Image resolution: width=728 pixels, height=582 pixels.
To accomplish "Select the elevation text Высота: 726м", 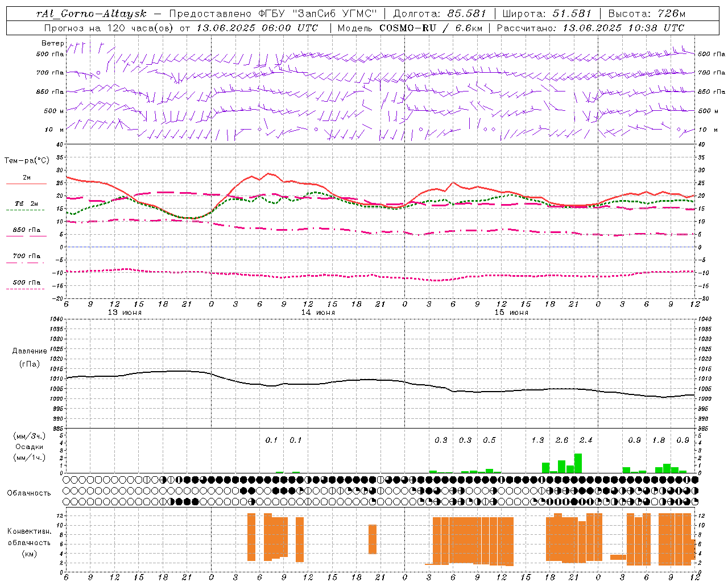I will 647,14.
